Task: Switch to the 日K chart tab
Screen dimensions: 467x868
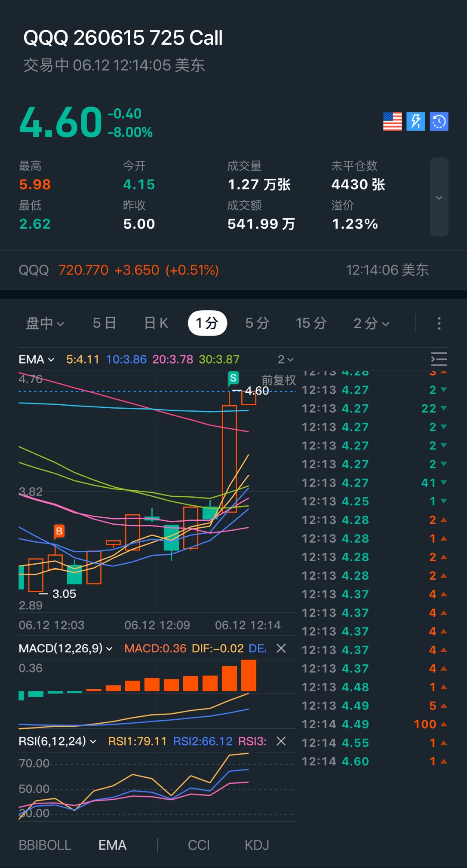Action: 156,323
